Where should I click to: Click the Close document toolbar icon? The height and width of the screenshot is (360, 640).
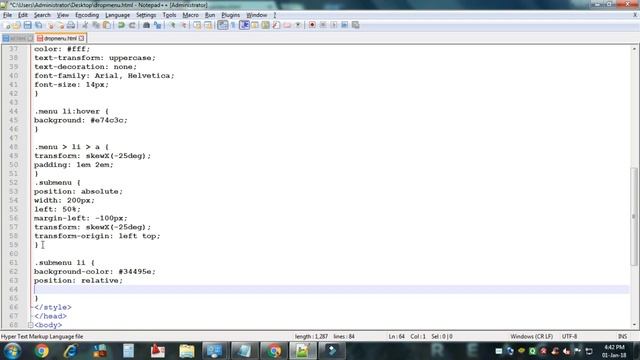tap(50, 25)
